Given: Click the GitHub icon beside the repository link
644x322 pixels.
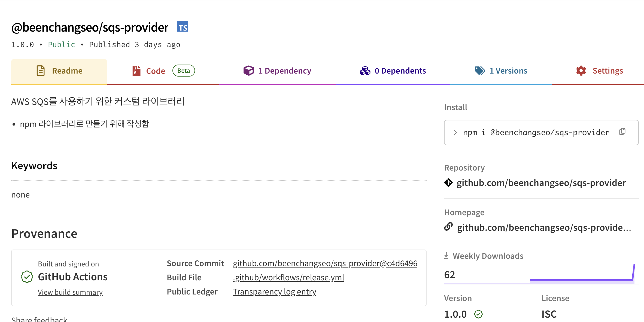Looking at the screenshot, I should (448, 183).
